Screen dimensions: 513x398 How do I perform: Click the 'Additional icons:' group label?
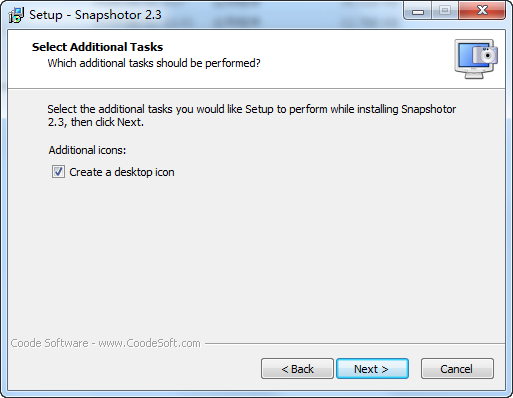(x=87, y=150)
